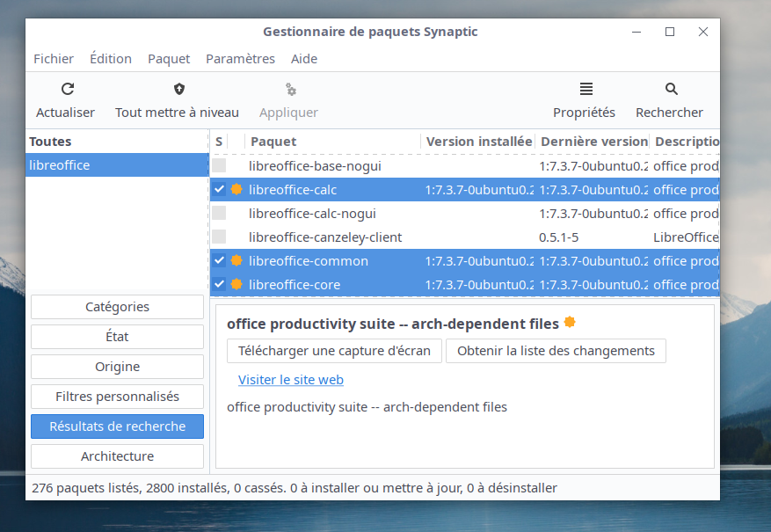Click the Actualiser reload icon
The height and width of the screenshot is (532, 771).
coord(67,89)
